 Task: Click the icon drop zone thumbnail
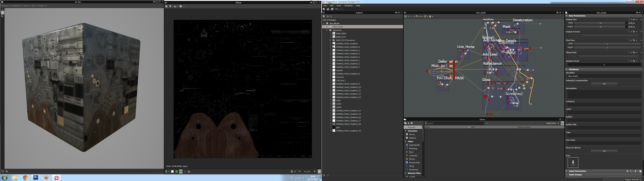[573, 162]
